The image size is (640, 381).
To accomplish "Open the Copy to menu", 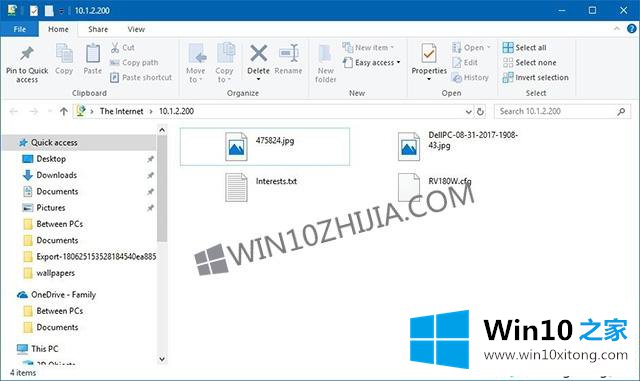I will tap(224, 63).
